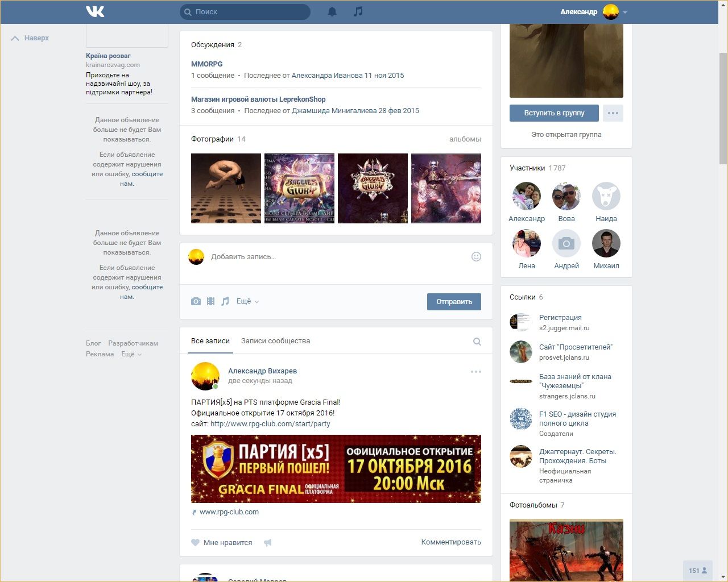Open member Лена avatar

point(527,243)
